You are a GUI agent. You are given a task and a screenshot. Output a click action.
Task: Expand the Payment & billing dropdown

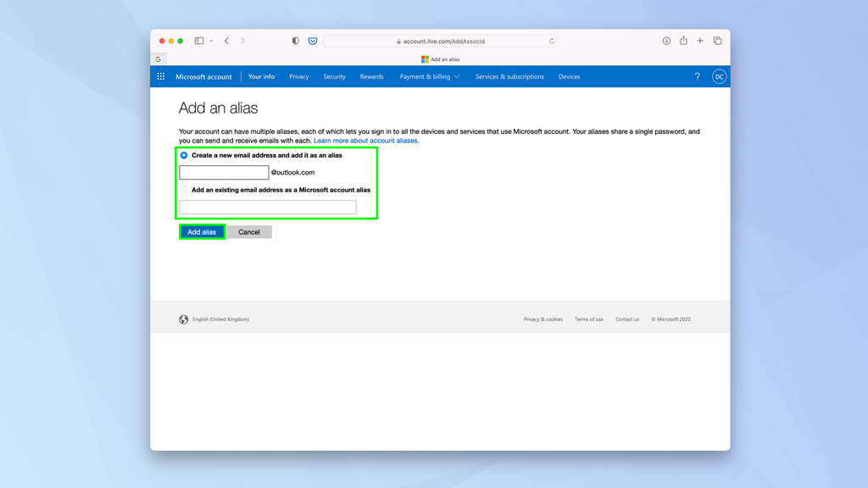[x=429, y=76]
